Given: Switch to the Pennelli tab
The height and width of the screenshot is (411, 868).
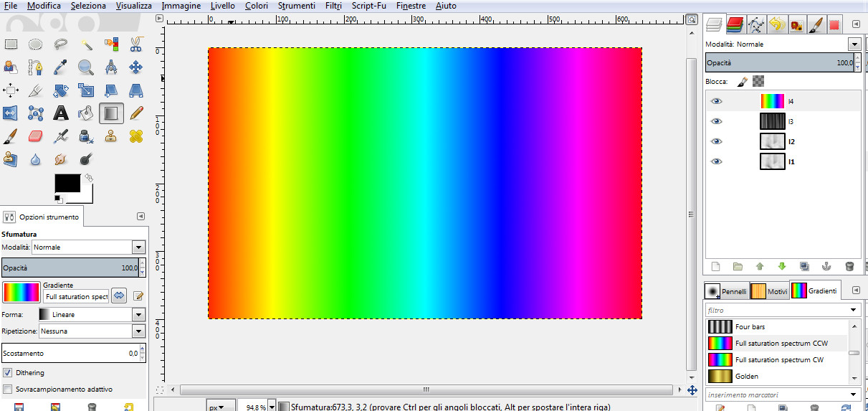Looking at the screenshot, I should 726,291.
